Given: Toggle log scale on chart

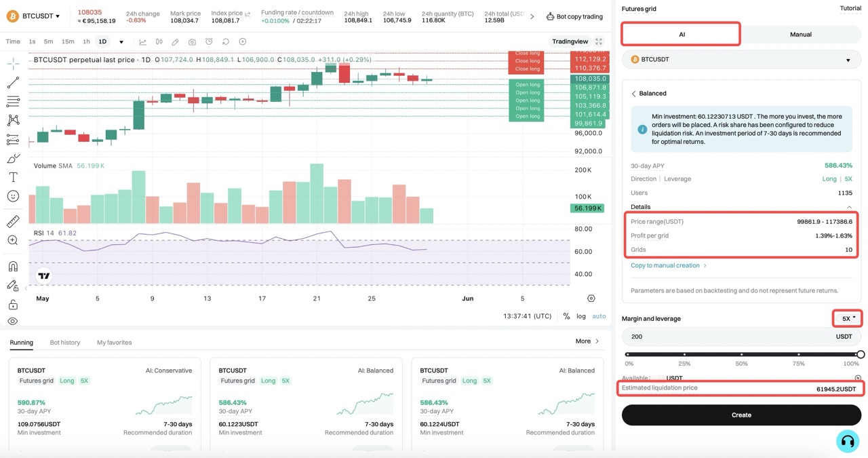Looking at the screenshot, I should click(581, 316).
